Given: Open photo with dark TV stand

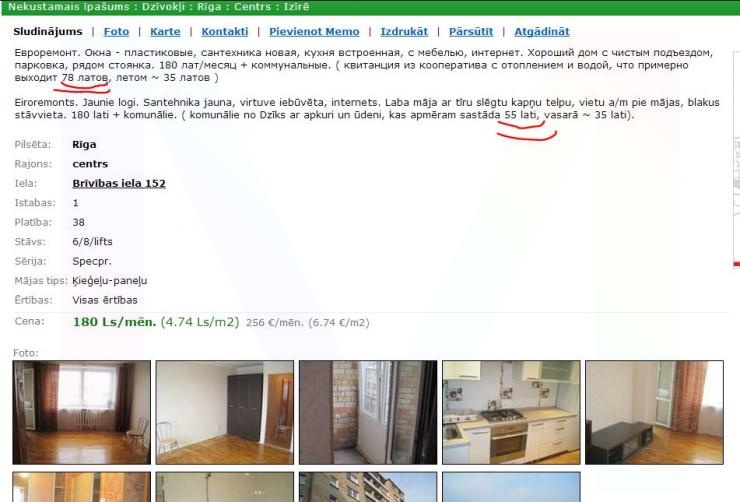Looking at the screenshot, I should pyautogui.click(x=654, y=412).
